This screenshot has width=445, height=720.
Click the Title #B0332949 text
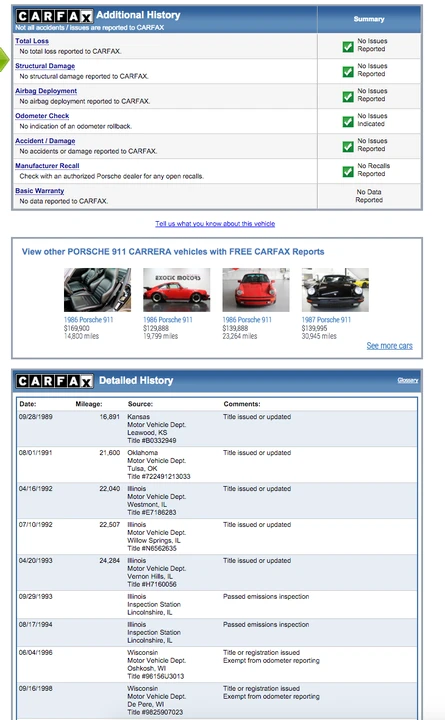[152, 441]
